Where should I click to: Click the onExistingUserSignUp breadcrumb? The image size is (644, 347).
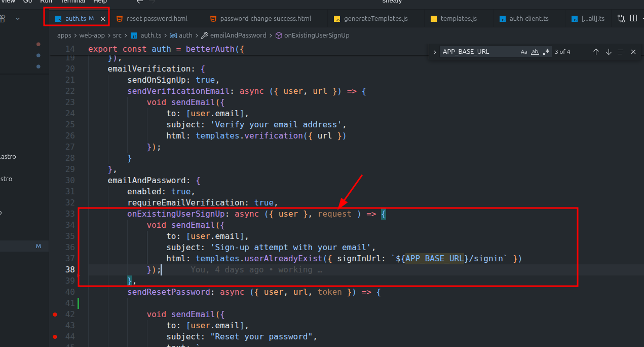point(312,36)
